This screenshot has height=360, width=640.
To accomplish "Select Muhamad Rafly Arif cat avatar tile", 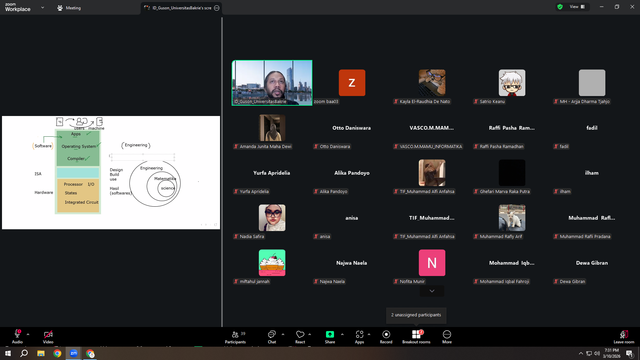I will (x=512, y=218).
